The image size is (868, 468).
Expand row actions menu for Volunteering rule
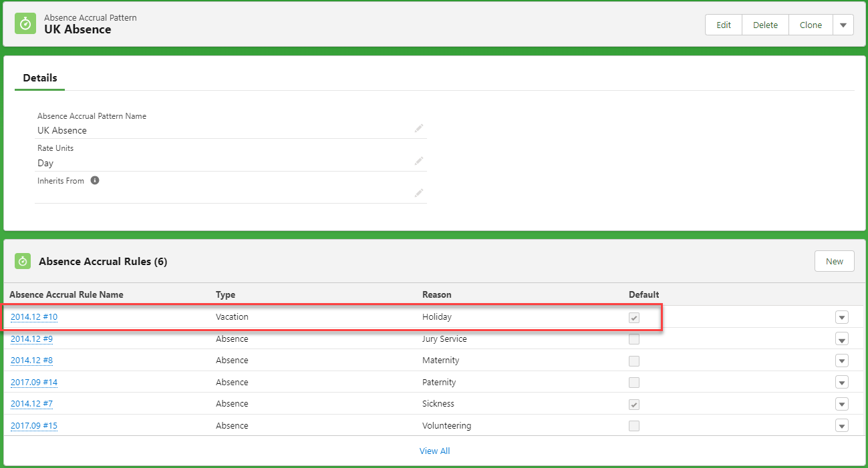[841, 426]
